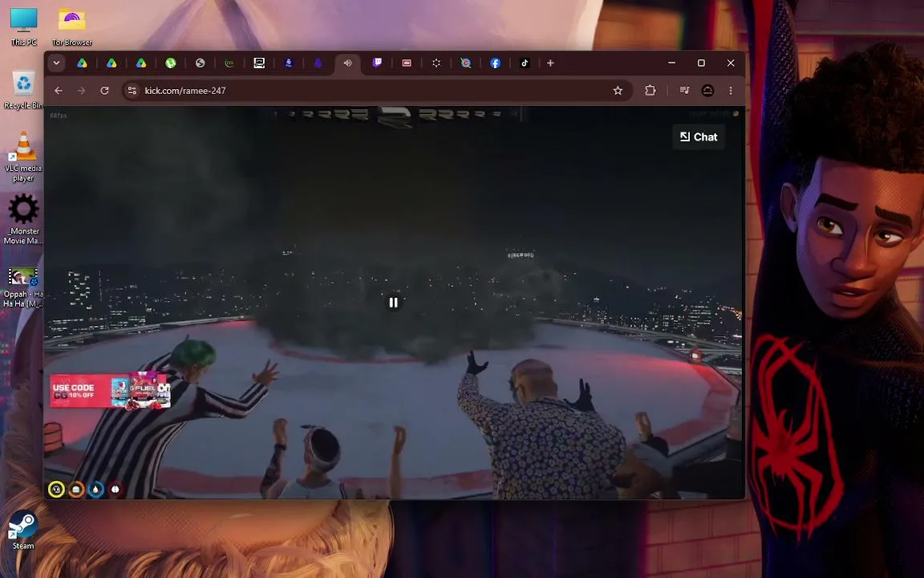
Task: Open This PC on the desktop
Action: click(x=23, y=26)
